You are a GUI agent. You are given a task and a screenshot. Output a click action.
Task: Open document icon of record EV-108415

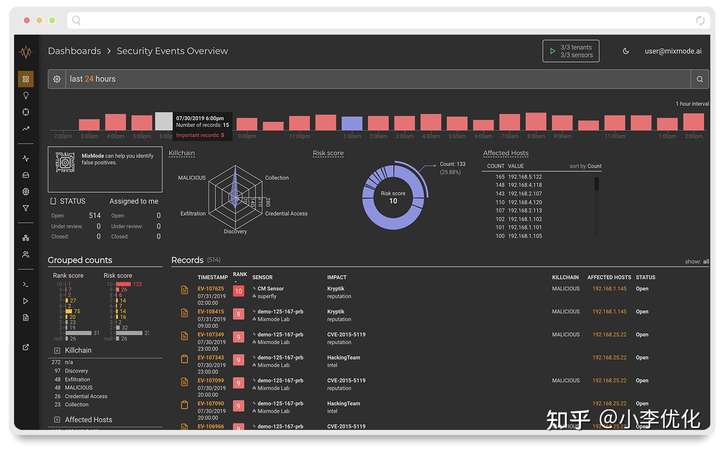[x=184, y=313]
